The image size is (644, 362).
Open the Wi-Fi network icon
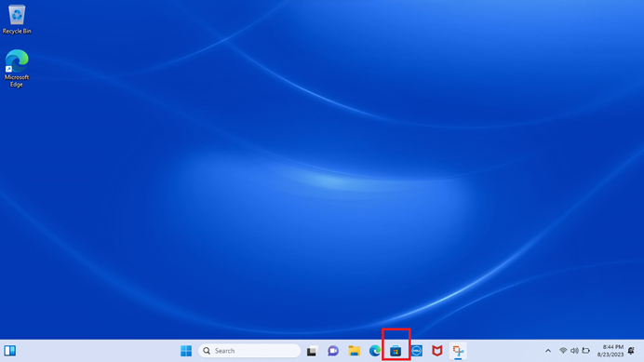pos(563,351)
